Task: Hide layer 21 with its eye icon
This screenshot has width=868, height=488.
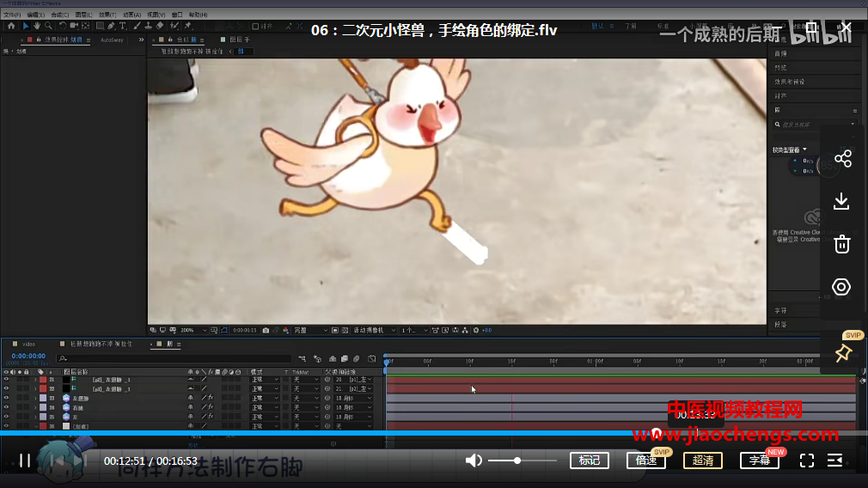Action: click(x=6, y=380)
